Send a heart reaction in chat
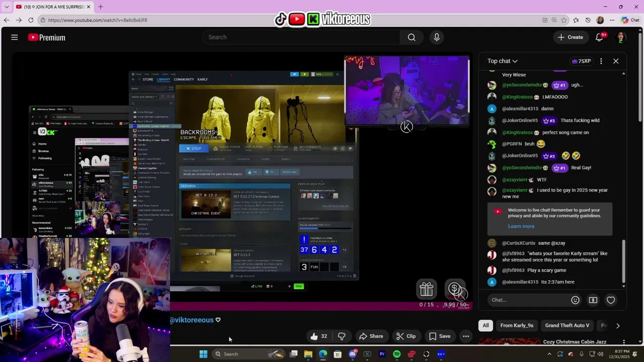 point(611,300)
